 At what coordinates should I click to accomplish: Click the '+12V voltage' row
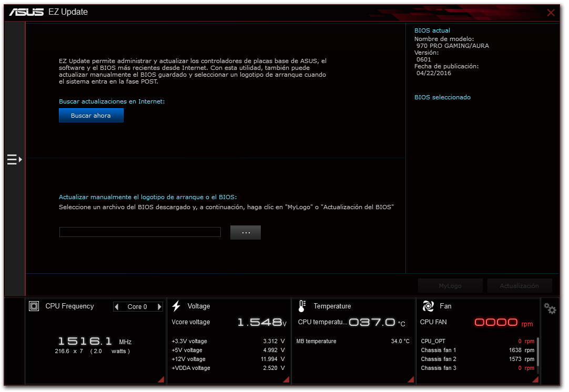point(228,359)
